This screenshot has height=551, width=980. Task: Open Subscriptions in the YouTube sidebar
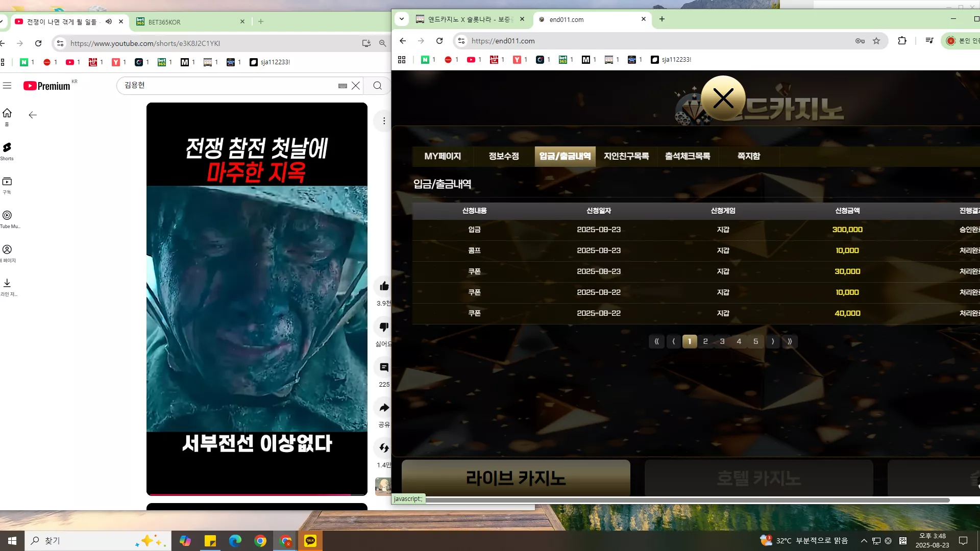pos(7,185)
